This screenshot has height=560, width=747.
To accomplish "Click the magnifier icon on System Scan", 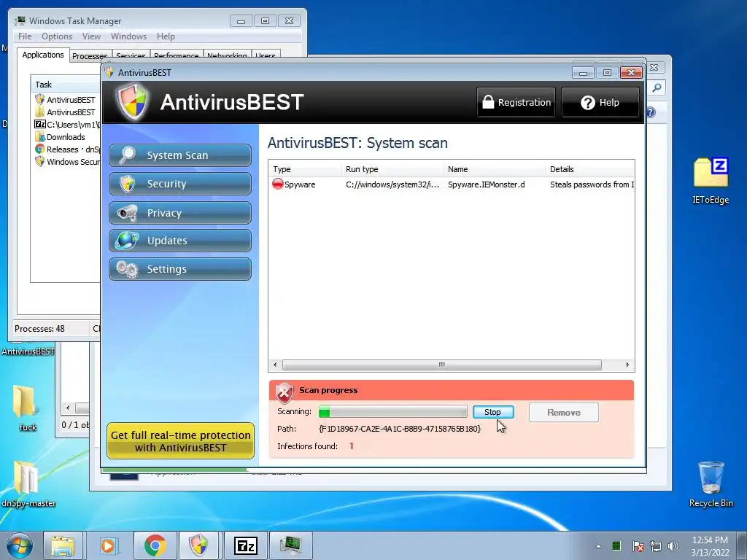I will click(x=127, y=155).
